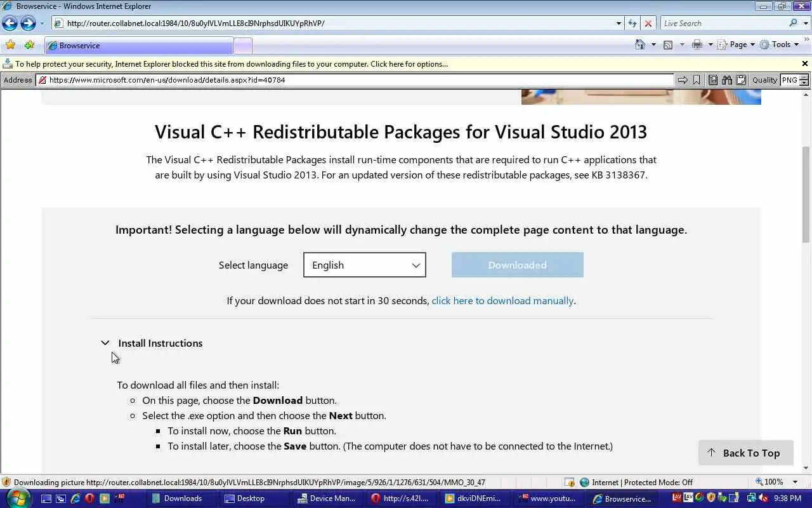Click the security shield tray icon

click(x=711, y=498)
